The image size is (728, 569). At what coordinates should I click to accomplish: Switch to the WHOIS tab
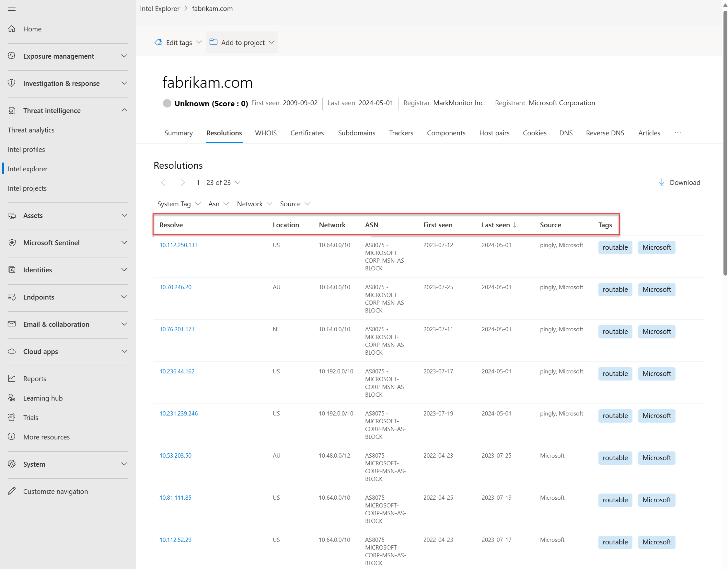266,133
